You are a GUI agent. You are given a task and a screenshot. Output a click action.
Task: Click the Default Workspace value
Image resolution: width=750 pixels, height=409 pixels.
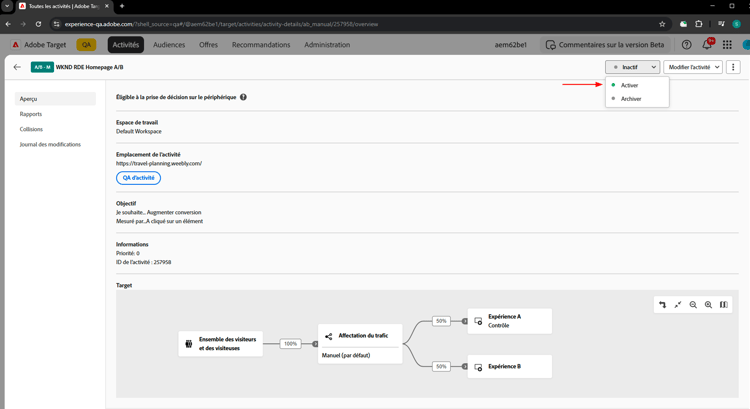139,131
